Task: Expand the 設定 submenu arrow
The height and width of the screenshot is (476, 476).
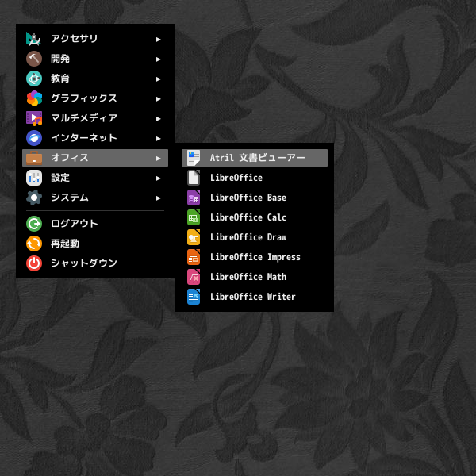Action: click(158, 178)
